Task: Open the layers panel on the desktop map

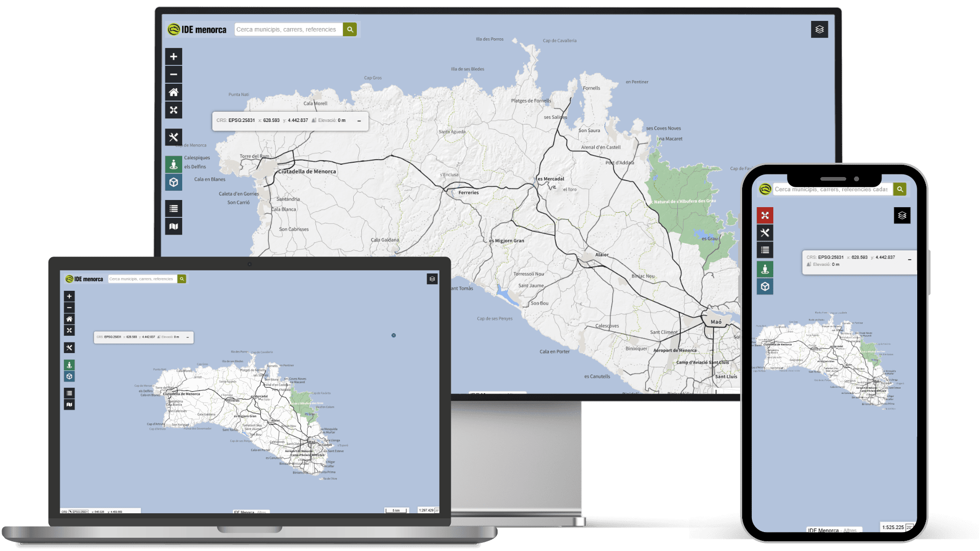Action: [x=820, y=30]
